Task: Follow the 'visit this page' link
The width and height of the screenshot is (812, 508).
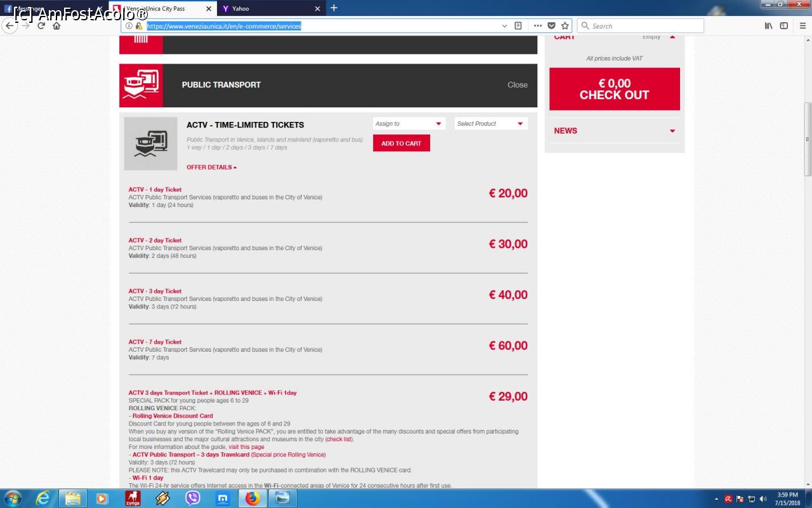Action: [x=246, y=447]
